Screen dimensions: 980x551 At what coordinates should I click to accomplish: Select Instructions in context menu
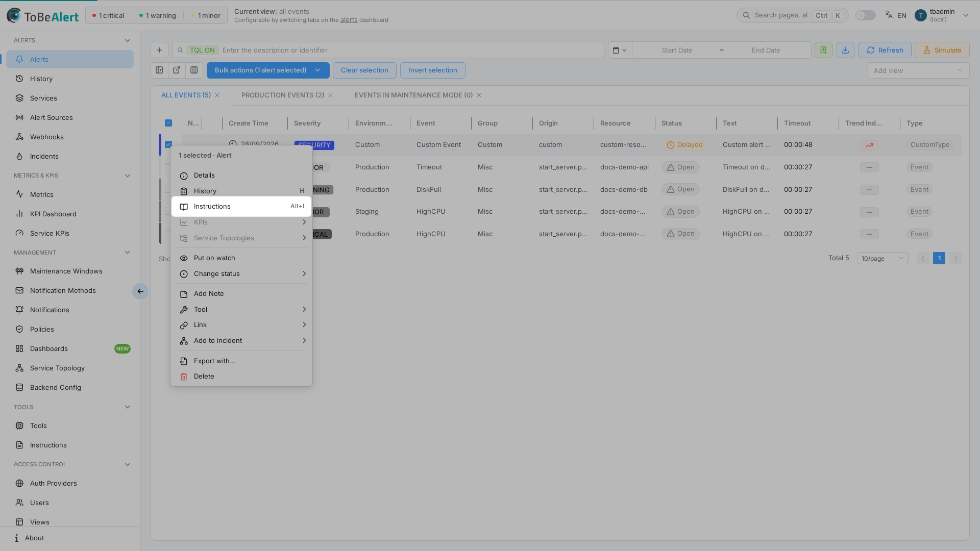(x=241, y=207)
